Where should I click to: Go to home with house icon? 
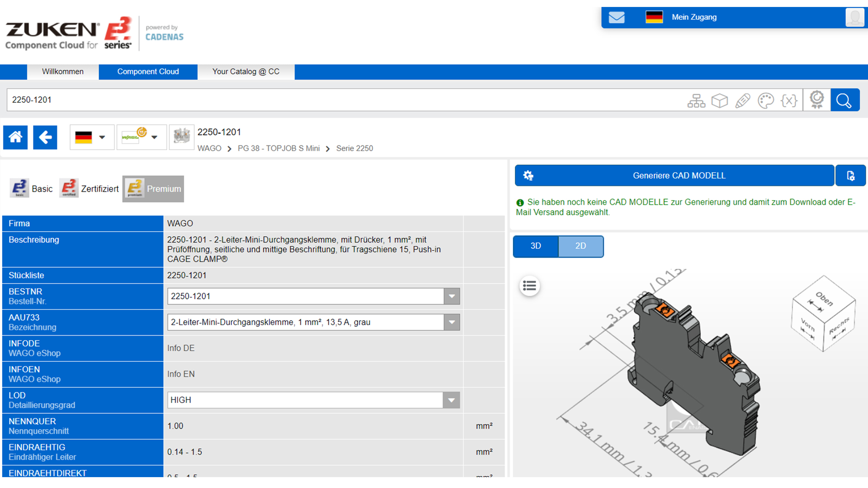coord(16,138)
